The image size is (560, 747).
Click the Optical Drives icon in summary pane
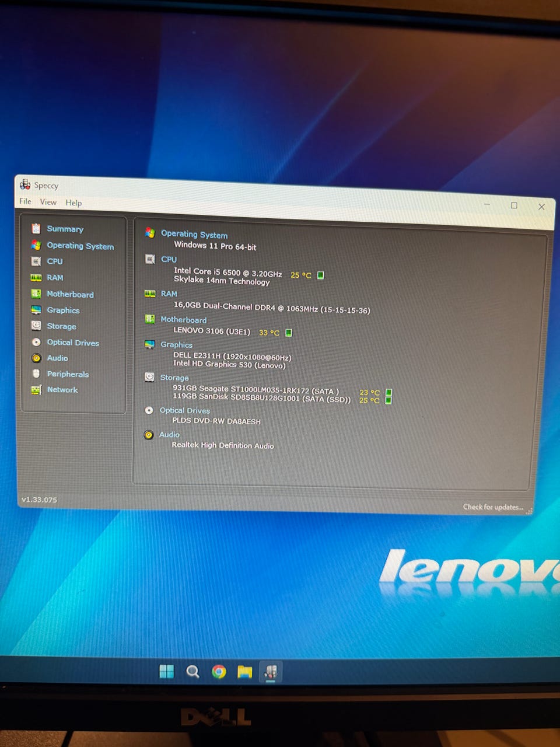pyautogui.click(x=149, y=410)
